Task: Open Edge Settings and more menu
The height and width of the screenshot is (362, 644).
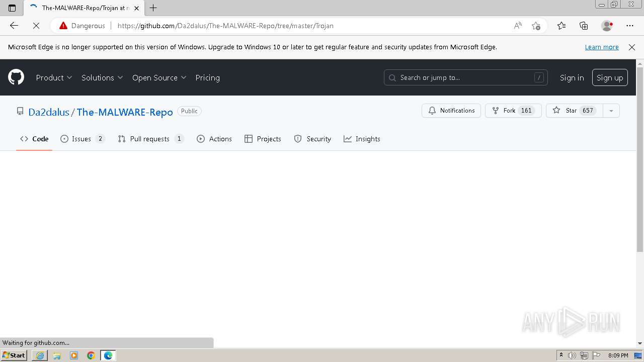Action: [630, 26]
